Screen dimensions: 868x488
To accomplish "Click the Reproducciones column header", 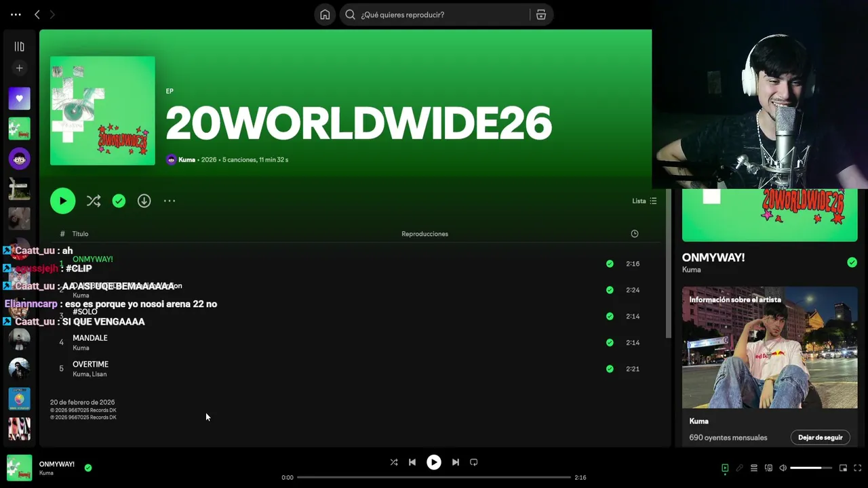I will (425, 234).
